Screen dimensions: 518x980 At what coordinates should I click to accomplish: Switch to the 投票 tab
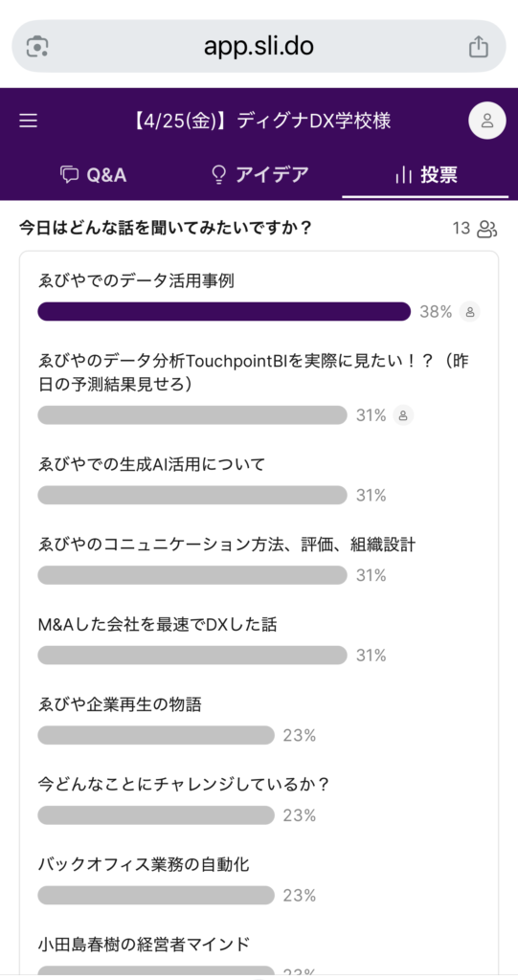click(x=426, y=176)
